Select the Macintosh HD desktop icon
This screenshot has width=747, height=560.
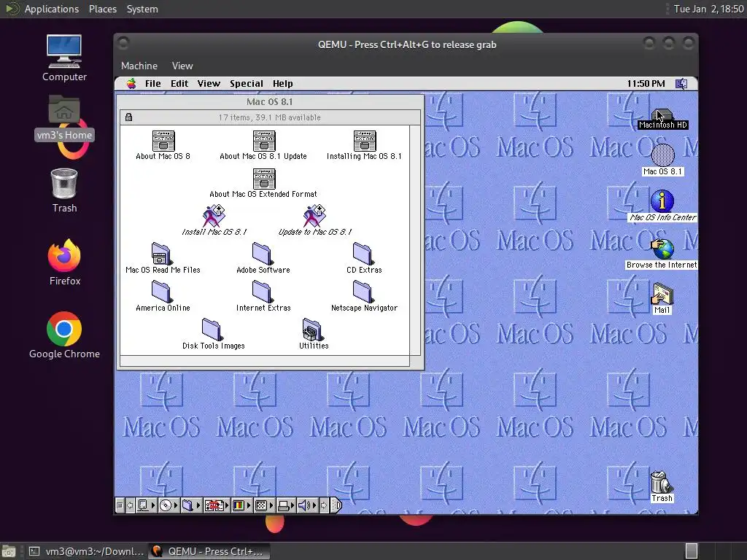tap(662, 119)
